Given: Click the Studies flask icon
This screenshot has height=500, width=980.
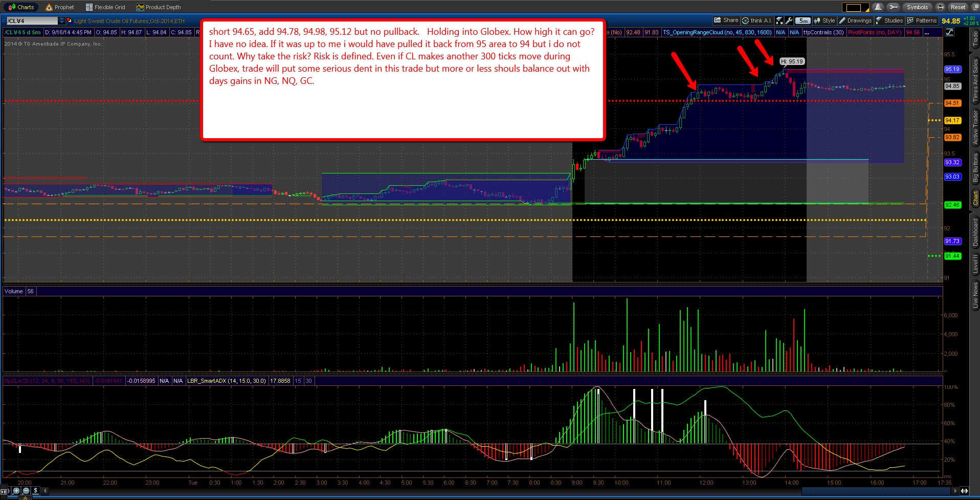Looking at the screenshot, I should coord(879,20).
